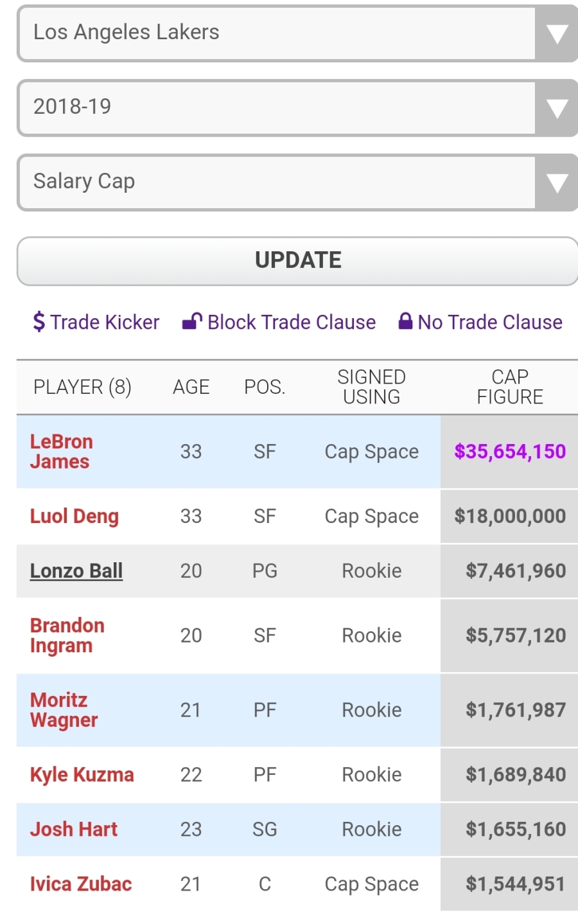Click LeBron's $35,654,150 cap figure

coord(510,452)
